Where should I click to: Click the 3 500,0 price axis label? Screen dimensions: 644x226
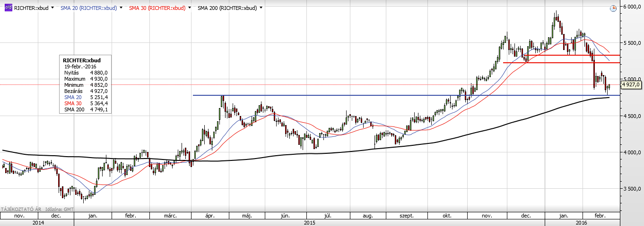coord(633,188)
